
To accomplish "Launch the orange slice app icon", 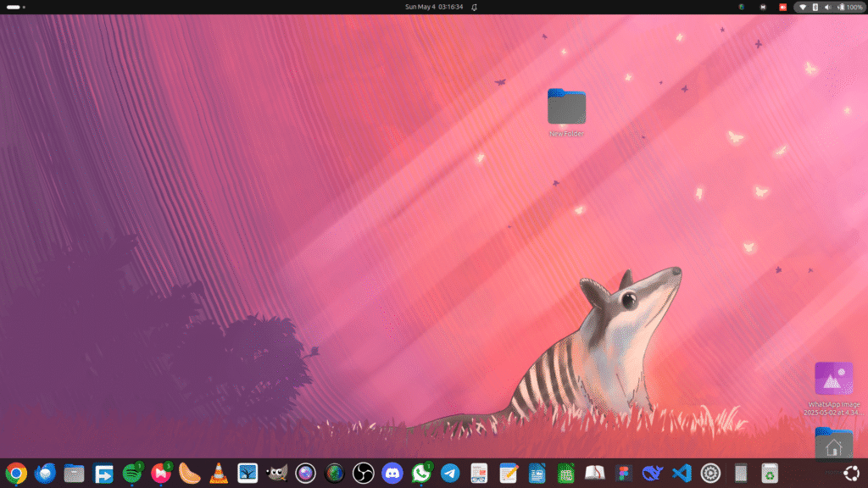I will (x=189, y=474).
